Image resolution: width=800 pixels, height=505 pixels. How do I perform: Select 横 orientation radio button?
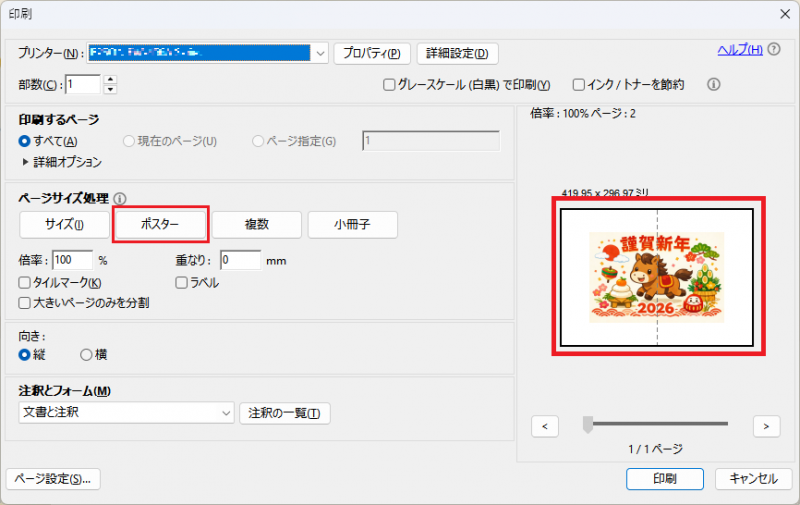[x=86, y=354]
